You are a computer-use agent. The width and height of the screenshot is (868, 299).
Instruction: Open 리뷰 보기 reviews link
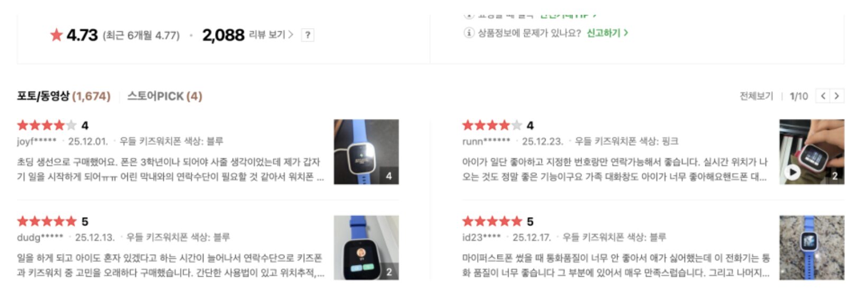271,35
